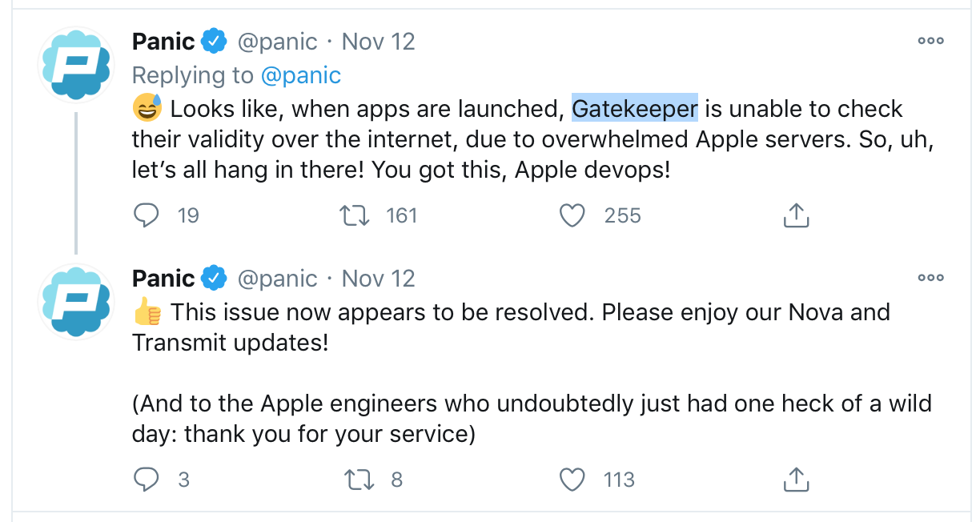This screenshot has width=980, height=522.
Task: Open Nov 12 timestamp of first tweet
Action: (378, 42)
